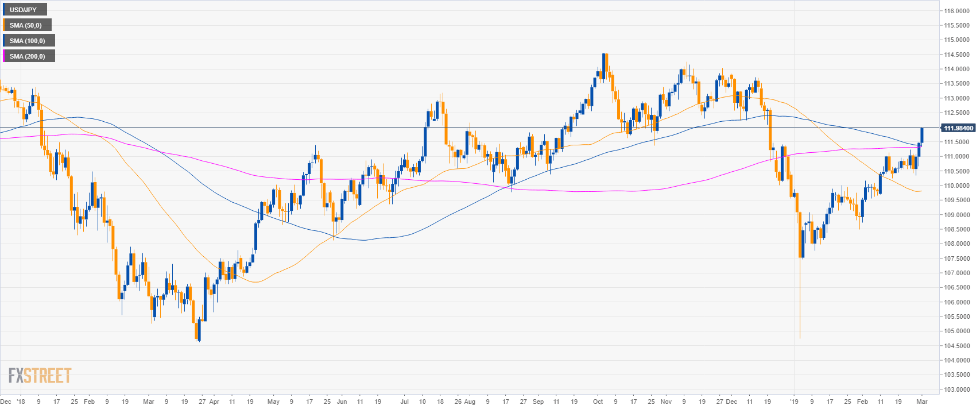This screenshot has height=409, width=980.
Task: Click the USD/JPY legend label
Action: [x=24, y=10]
